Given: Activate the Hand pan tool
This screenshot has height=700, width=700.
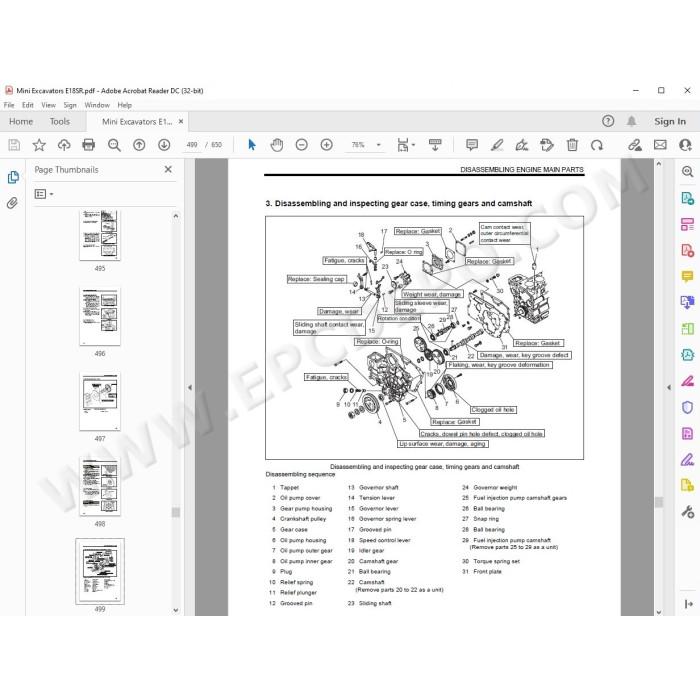Looking at the screenshot, I should [277, 145].
